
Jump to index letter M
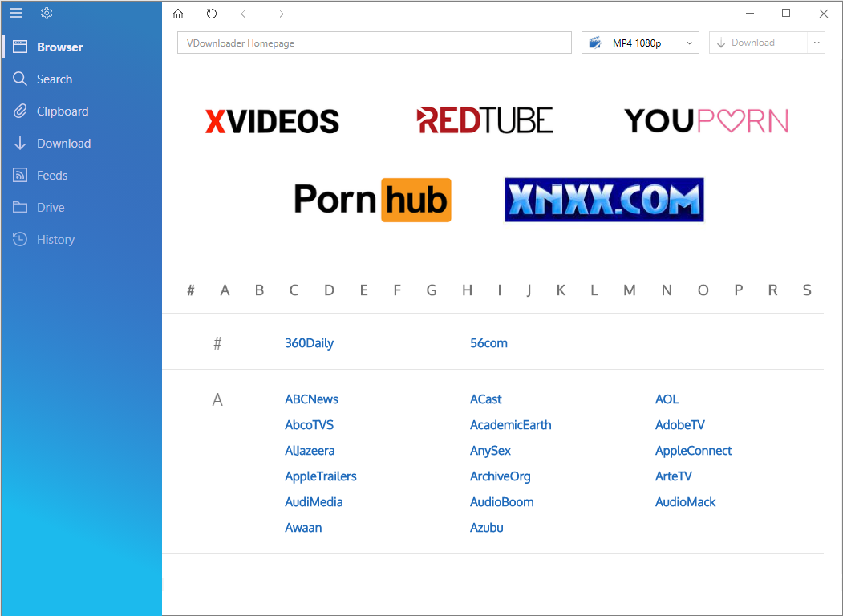coord(630,291)
